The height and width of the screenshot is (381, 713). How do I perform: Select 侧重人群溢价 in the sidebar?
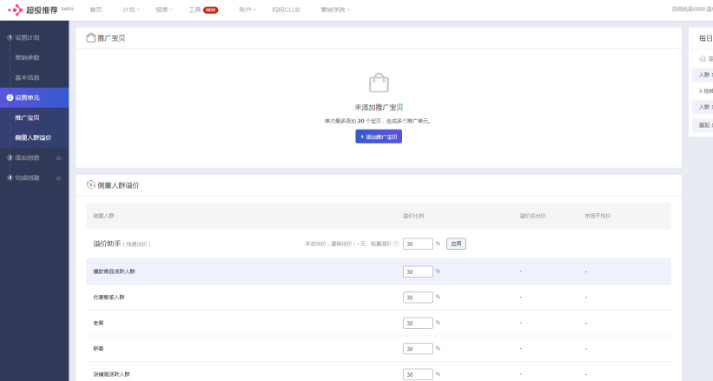[33, 138]
